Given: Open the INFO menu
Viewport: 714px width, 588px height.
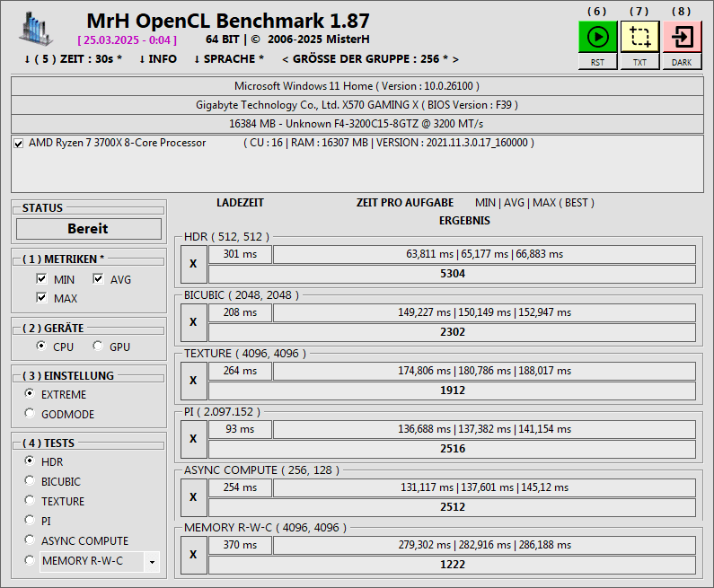Looking at the screenshot, I should coord(158,59).
